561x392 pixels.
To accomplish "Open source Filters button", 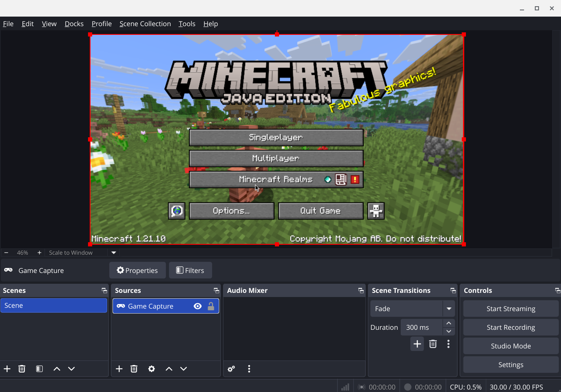I will [190, 270].
